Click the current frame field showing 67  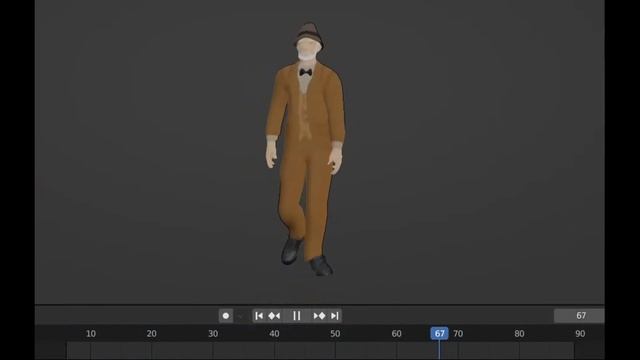coord(579,316)
